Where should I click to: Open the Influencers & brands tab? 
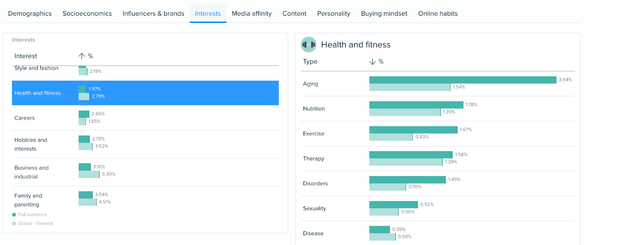(x=153, y=14)
